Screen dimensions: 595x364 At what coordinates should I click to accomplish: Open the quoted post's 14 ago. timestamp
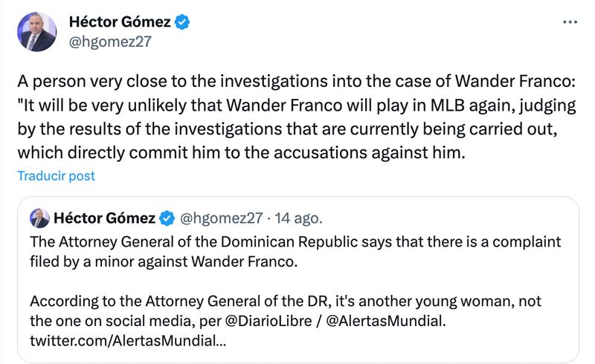point(298,218)
